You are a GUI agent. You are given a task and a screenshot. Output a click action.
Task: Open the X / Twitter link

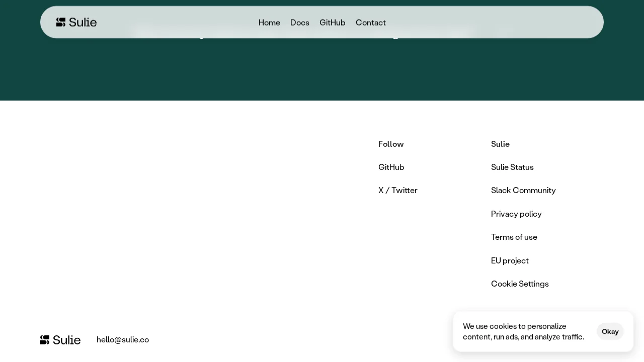click(x=397, y=190)
